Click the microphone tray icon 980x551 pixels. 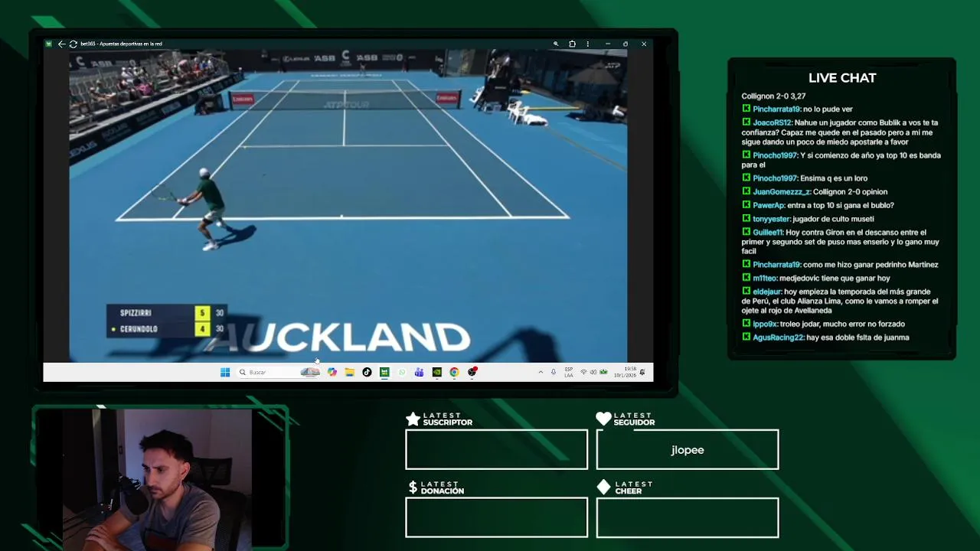click(554, 372)
